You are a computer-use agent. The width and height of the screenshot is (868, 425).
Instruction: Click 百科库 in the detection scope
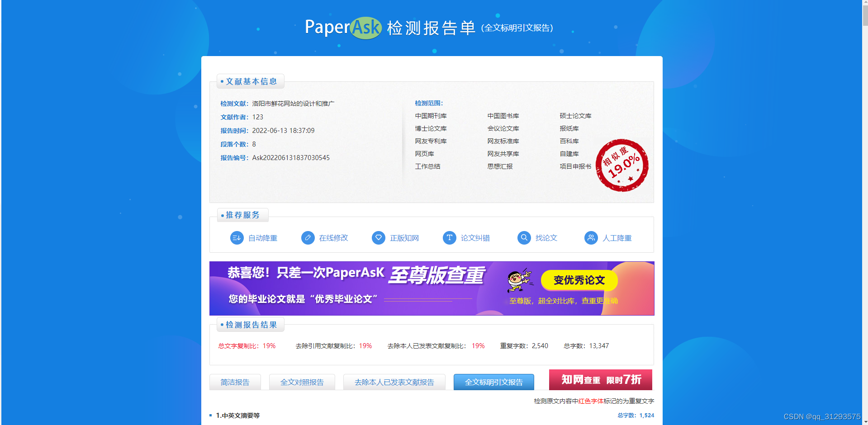(569, 142)
